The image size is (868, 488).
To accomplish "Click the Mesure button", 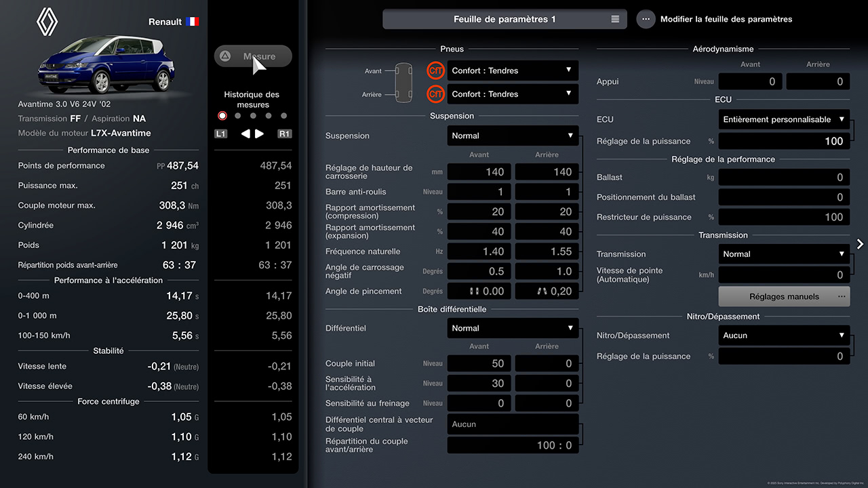I will coord(253,56).
